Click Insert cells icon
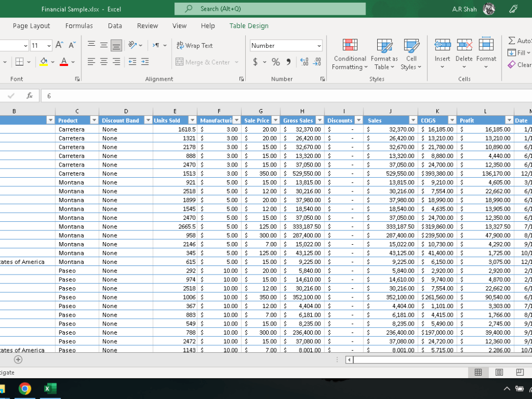532x399 pixels. tap(443, 45)
